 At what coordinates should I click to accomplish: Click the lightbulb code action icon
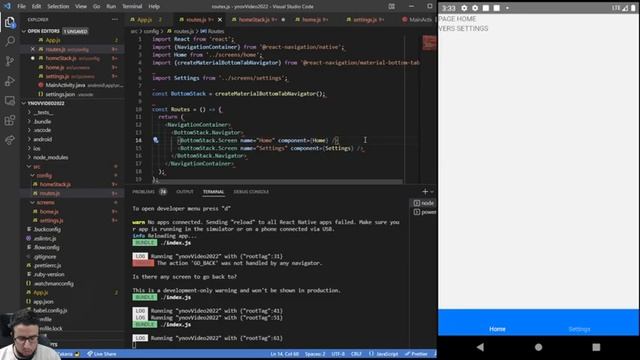point(156,140)
